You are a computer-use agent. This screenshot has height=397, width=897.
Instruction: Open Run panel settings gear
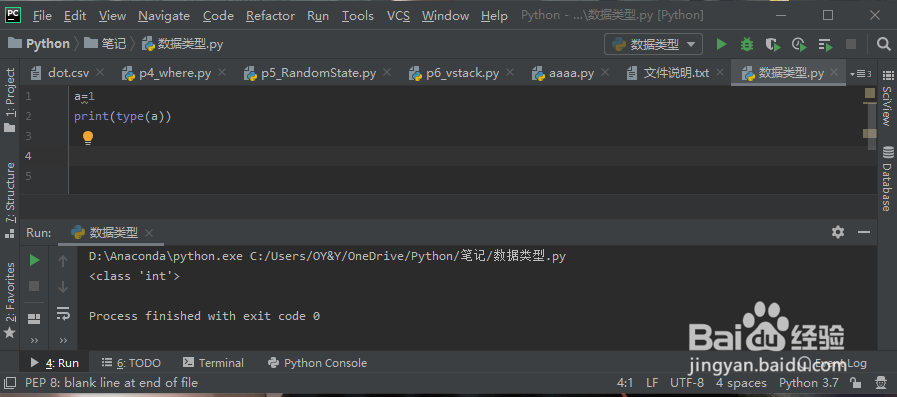click(x=838, y=232)
